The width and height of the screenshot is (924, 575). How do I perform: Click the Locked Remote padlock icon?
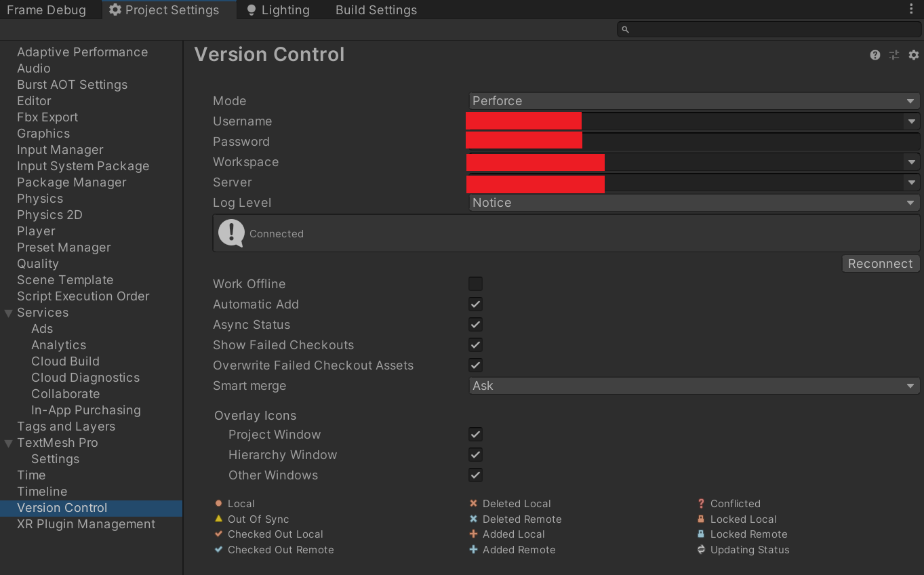coord(701,534)
